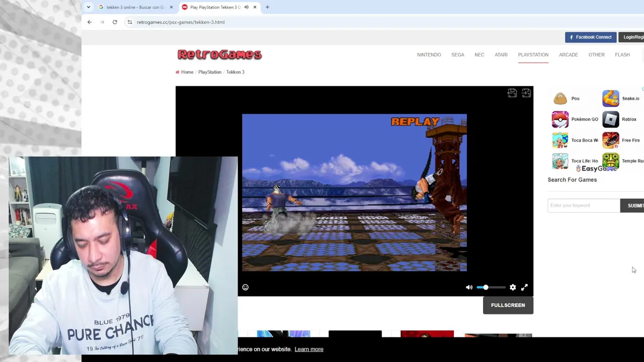The image size is (644, 362).
Task: Close the tekken 3 online Google tab
Action: click(171, 7)
